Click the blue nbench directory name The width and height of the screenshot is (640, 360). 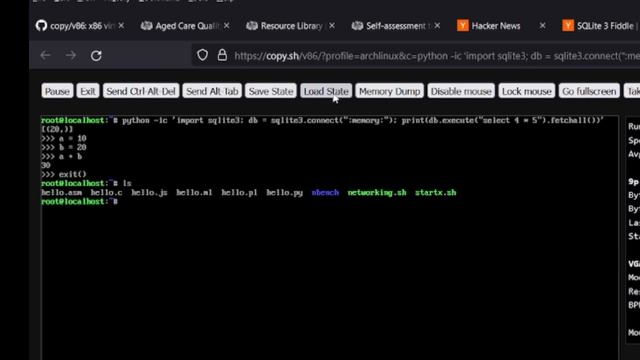point(325,193)
